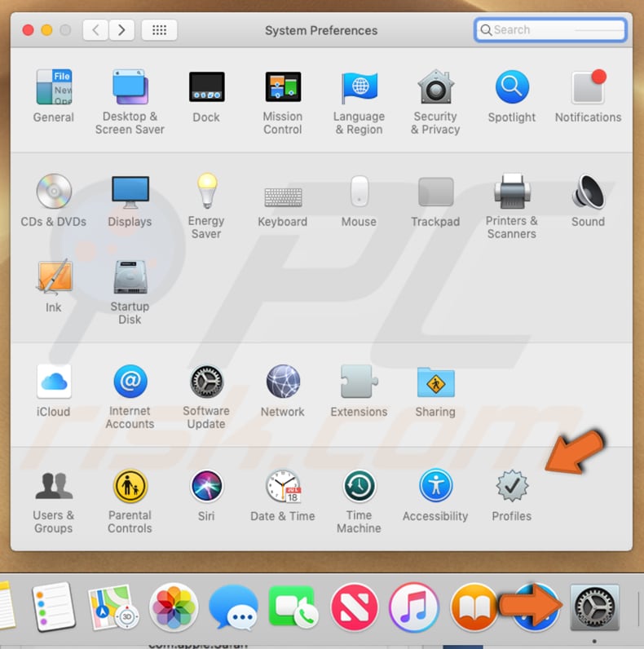Click the Show All grid button
644x649 pixels.
point(159,30)
